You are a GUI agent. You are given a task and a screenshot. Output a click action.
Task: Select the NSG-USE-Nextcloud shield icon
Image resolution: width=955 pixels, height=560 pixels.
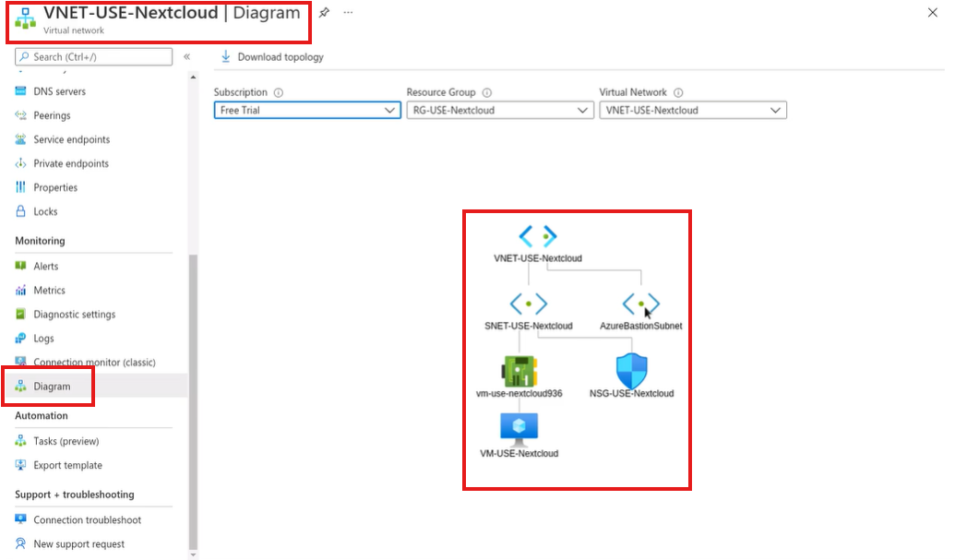(631, 371)
